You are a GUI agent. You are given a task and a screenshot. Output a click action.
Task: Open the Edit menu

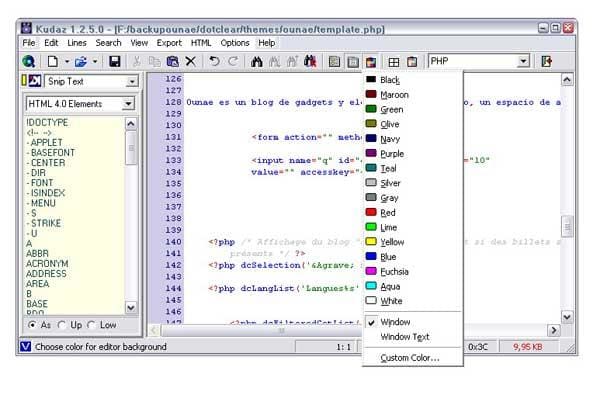coord(51,43)
